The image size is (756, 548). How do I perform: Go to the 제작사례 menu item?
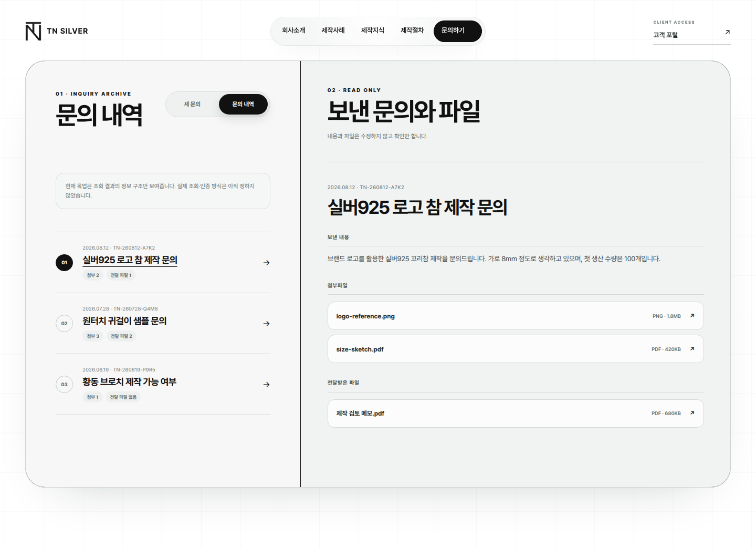point(333,30)
